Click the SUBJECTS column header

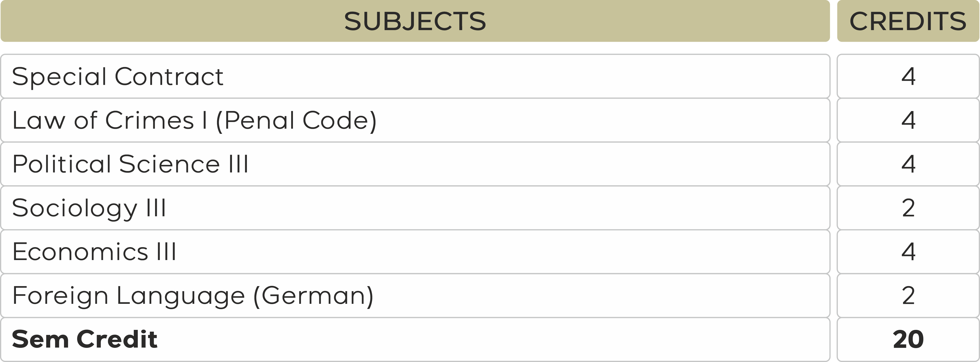click(x=415, y=21)
